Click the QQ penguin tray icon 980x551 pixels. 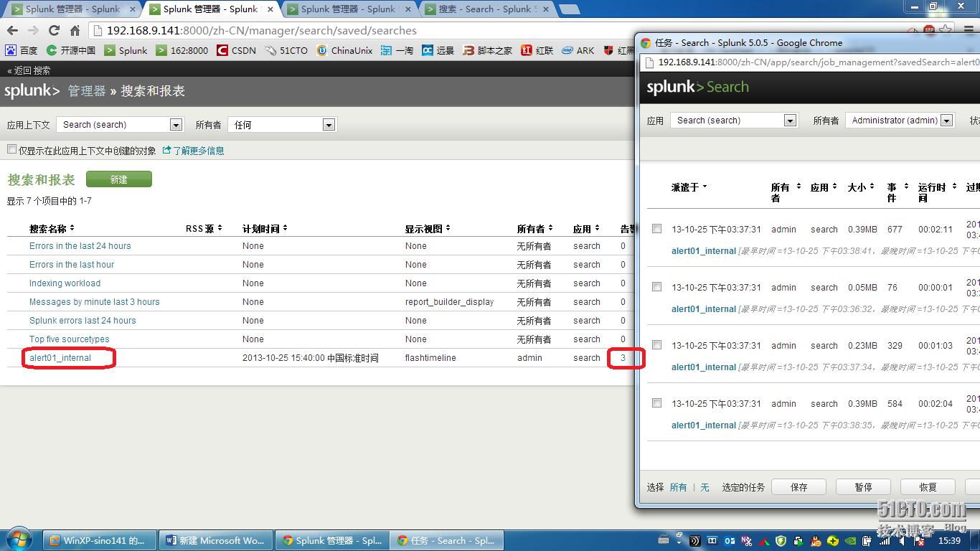816,541
